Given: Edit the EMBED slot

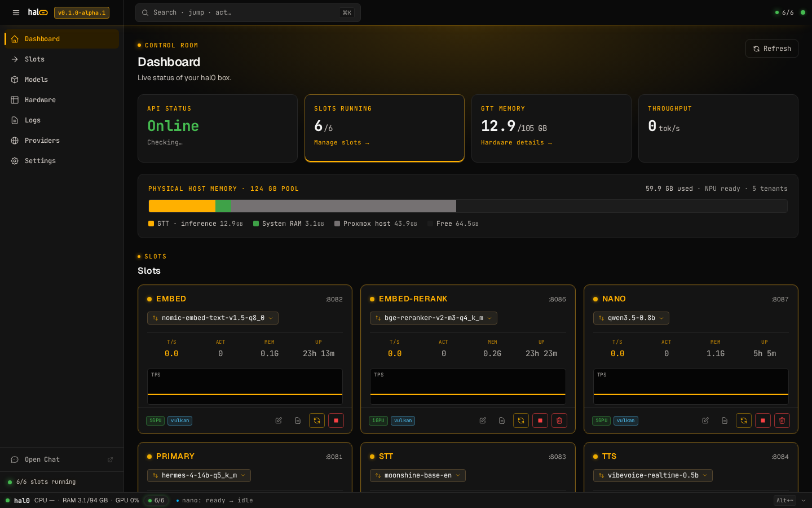Looking at the screenshot, I should tap(279, 421).
